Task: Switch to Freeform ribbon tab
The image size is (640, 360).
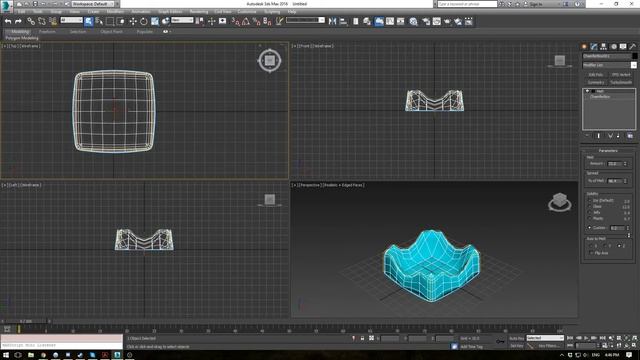Action: pos(47,31)
